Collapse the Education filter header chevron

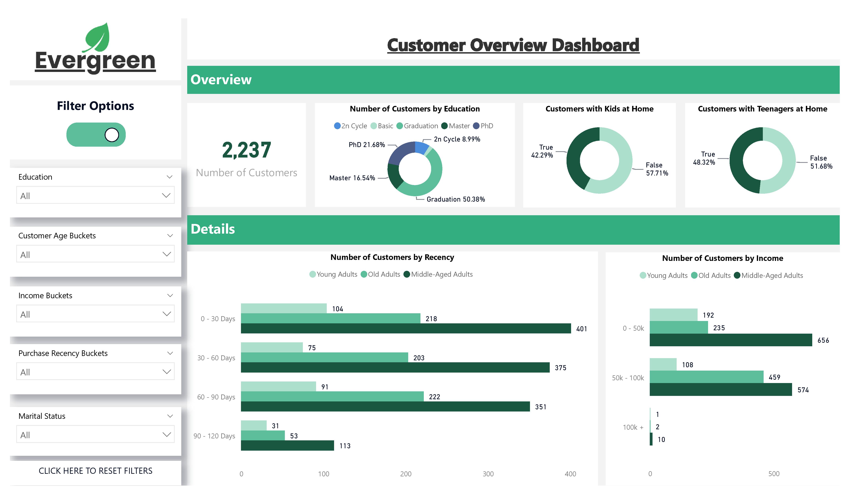[169, 177]
